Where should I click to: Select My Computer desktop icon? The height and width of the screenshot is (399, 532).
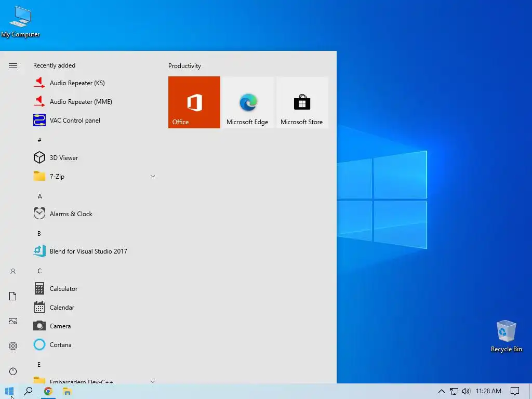click(x=20, y=21)
